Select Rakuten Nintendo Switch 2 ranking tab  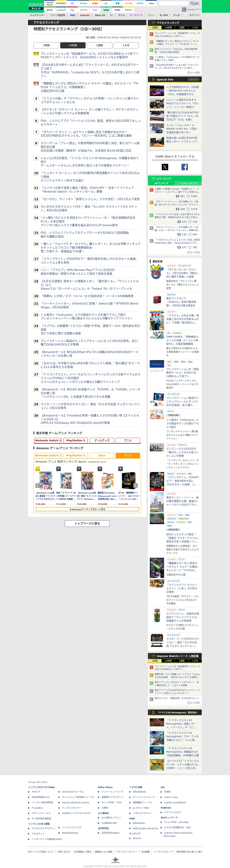[48, 440]
